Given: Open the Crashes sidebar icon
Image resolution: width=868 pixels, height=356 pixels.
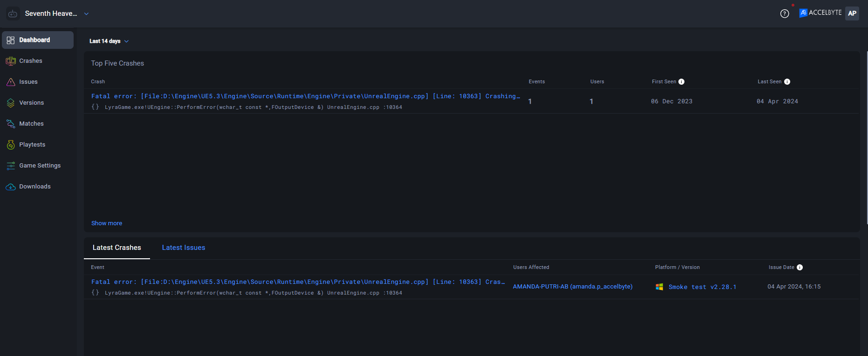Looking at the screenshot, I should click(11, 61).
